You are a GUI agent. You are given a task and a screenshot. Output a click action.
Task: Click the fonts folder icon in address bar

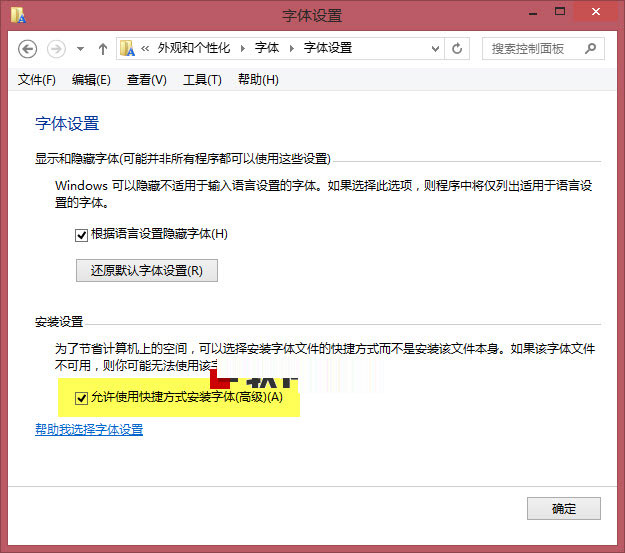click(128, 48)
